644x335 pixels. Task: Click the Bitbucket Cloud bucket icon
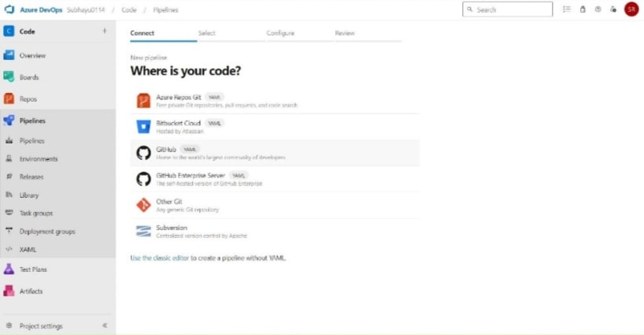coord(143,127)
